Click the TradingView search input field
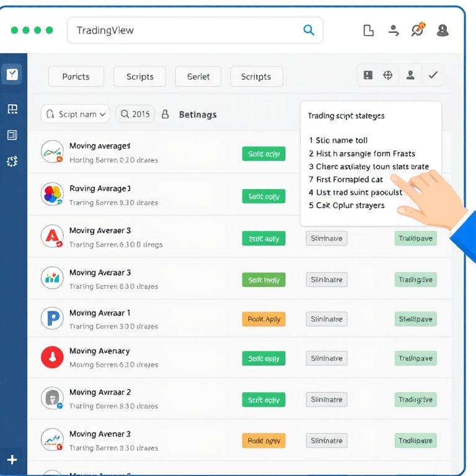476x476 pixels. (x=186, y=30)
